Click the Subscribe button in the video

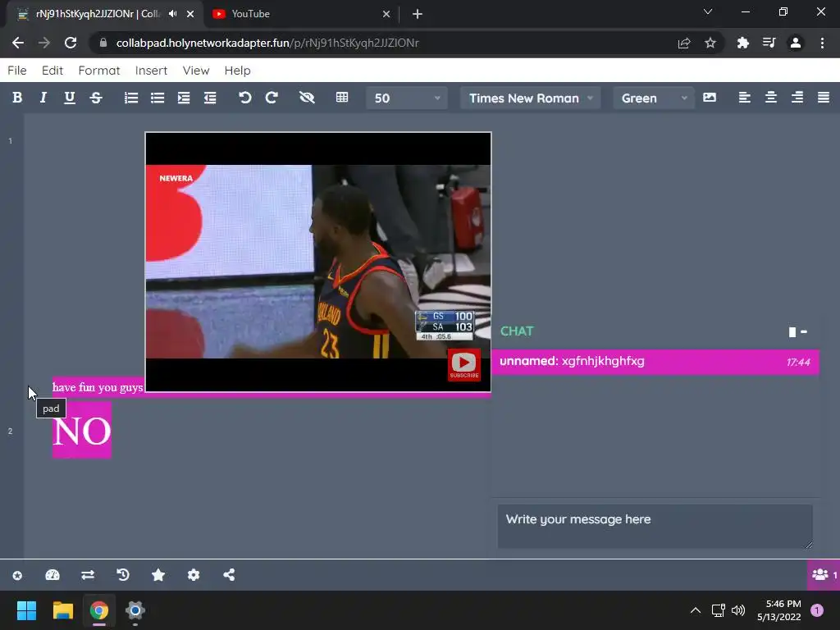464,365
